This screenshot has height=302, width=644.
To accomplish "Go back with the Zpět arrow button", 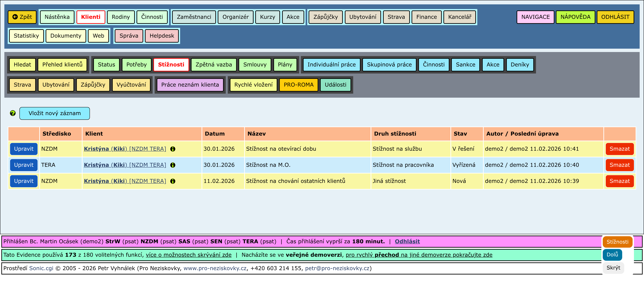I will click(x=22, y=17).
